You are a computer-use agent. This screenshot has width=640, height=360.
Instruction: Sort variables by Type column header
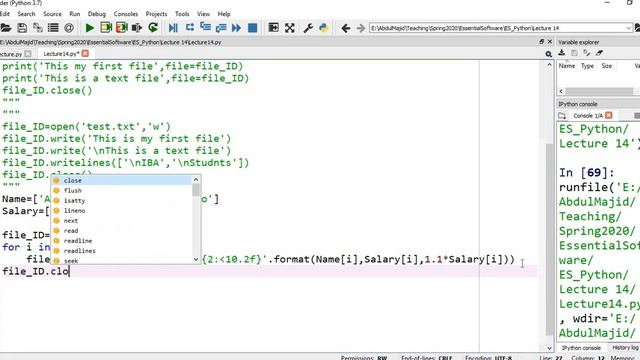click(587, 66)
